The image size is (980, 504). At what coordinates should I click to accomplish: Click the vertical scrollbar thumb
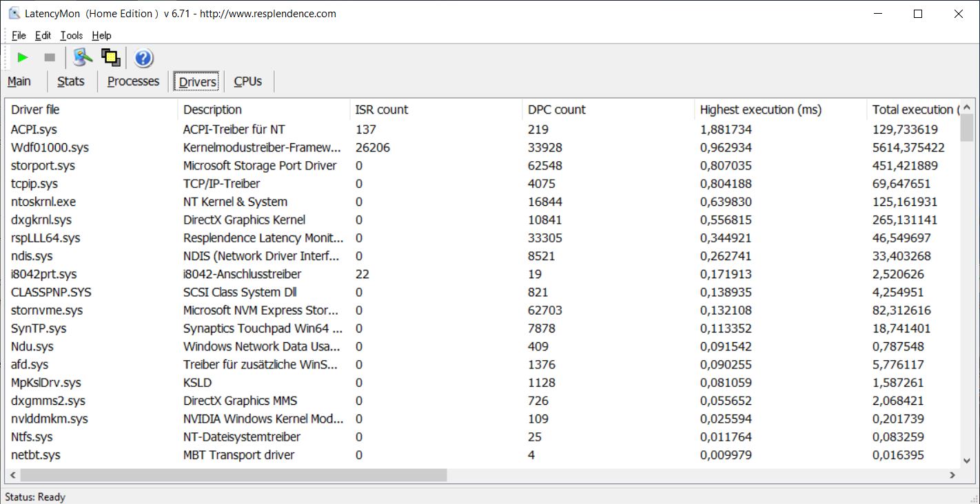point(967,127)
